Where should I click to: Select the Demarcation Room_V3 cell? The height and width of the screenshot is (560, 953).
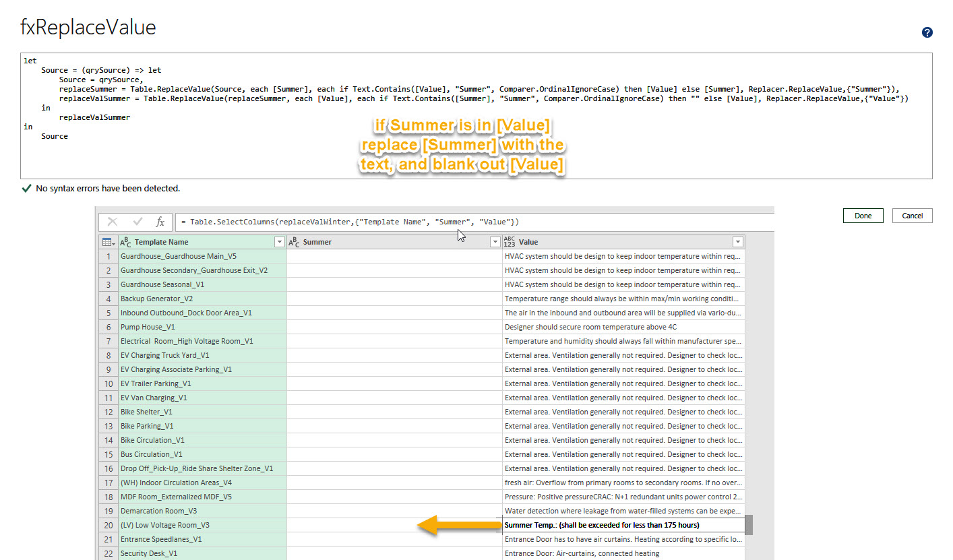(202, 511)
